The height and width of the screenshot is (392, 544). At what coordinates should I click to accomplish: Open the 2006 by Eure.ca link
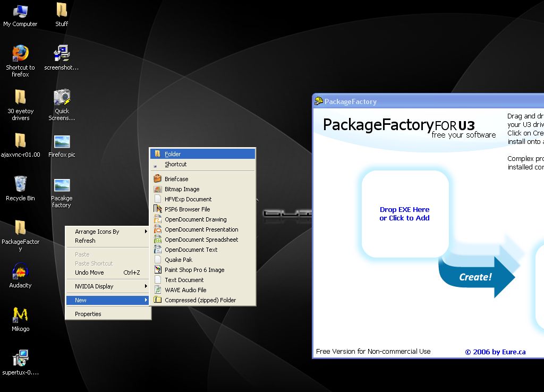pyautogui.click(x=495, y=352)
